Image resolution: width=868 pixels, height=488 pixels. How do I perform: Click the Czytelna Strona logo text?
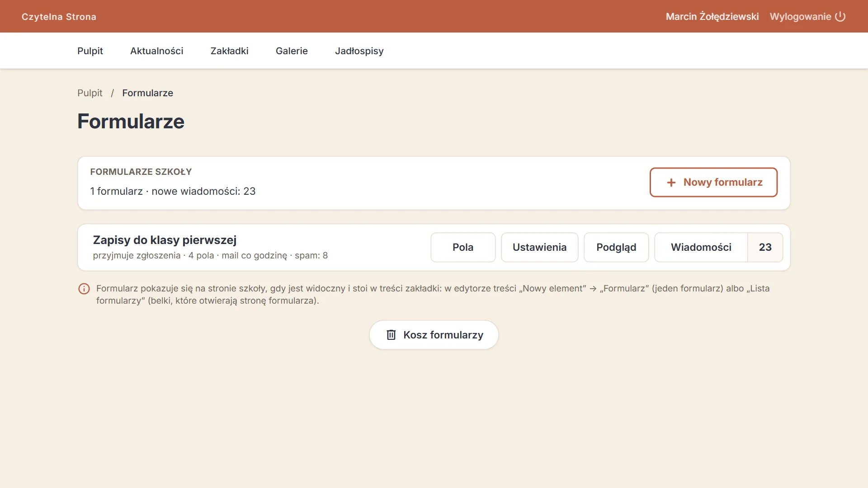[x=59, y=17]
